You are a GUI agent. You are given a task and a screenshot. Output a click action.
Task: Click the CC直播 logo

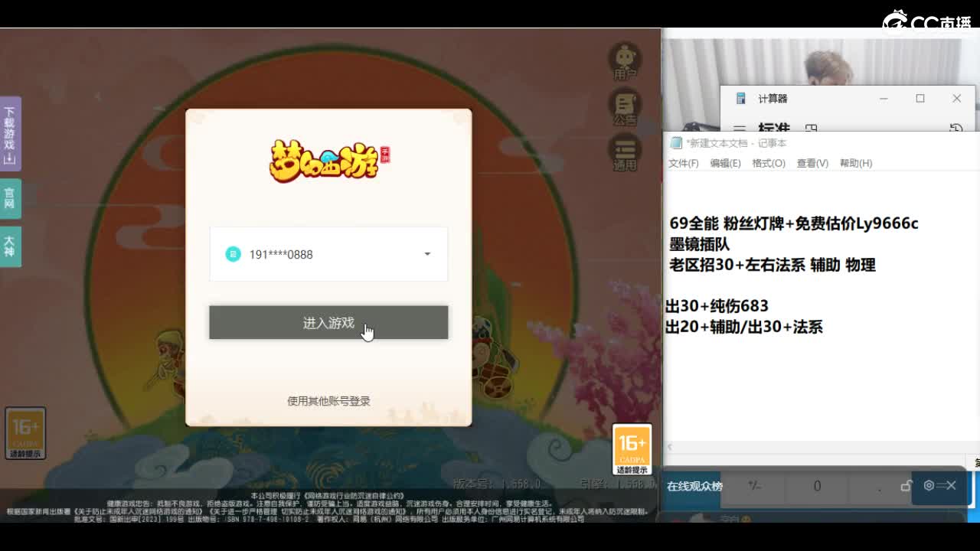click(x=927, y=22)
